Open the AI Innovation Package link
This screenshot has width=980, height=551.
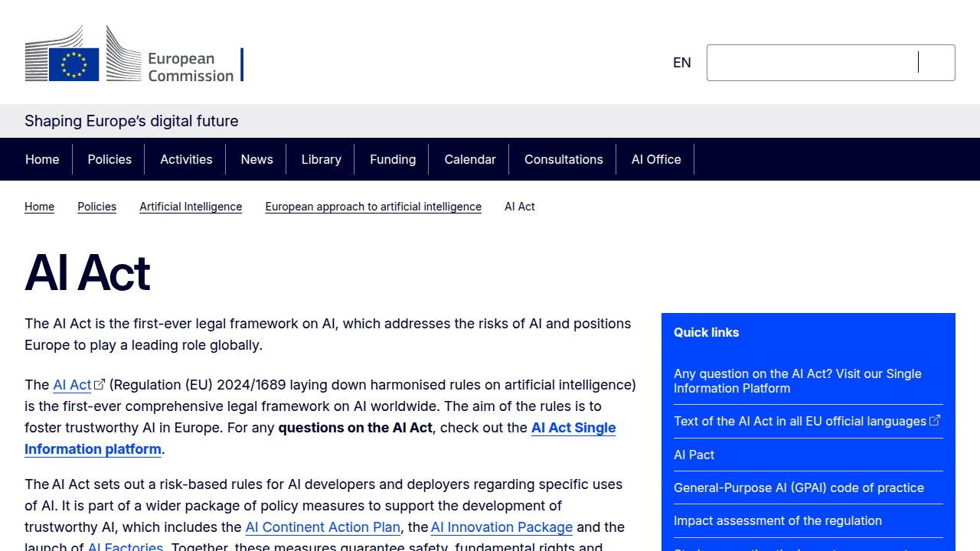501,527
